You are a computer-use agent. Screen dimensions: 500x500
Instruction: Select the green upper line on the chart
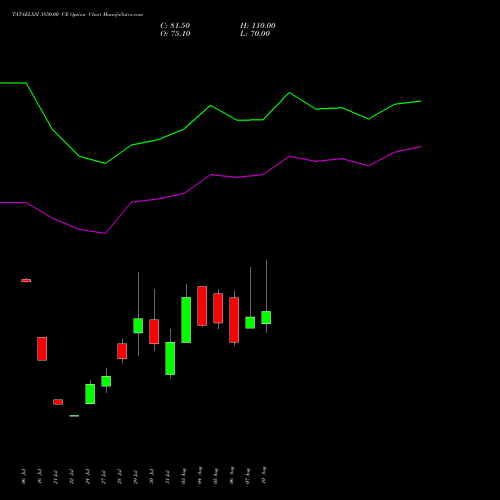click(x=210, y=106)
